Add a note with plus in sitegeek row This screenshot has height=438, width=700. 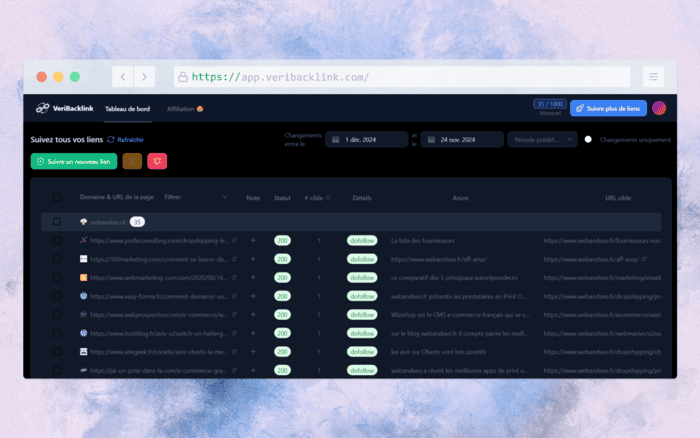click(253, 352)
